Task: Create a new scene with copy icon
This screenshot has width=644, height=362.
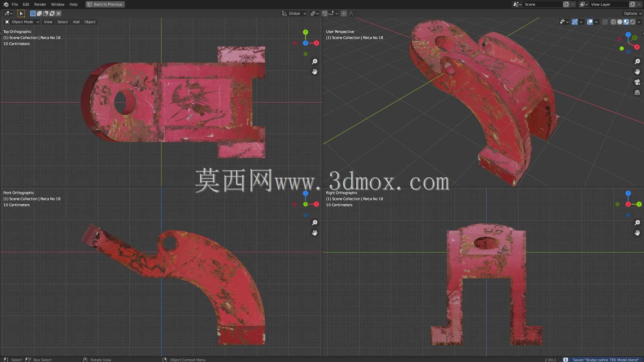Action: click(x=566, y=4)
